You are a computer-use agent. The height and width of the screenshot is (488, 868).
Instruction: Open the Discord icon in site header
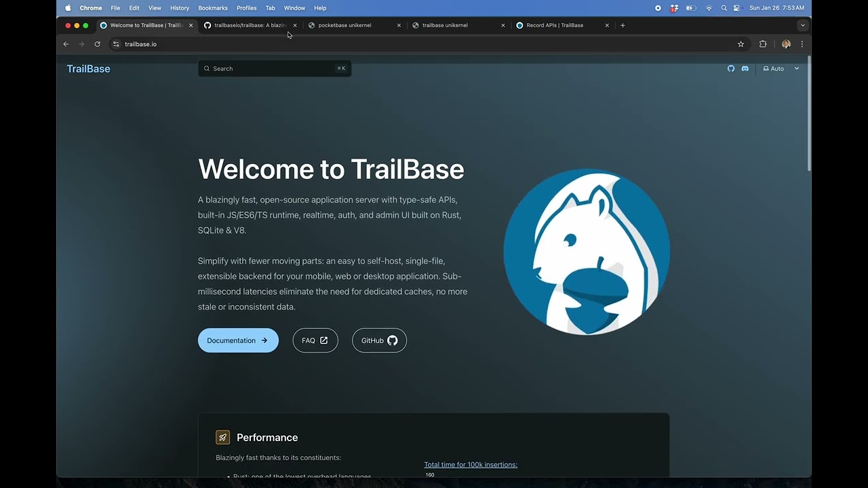point(745,68)
